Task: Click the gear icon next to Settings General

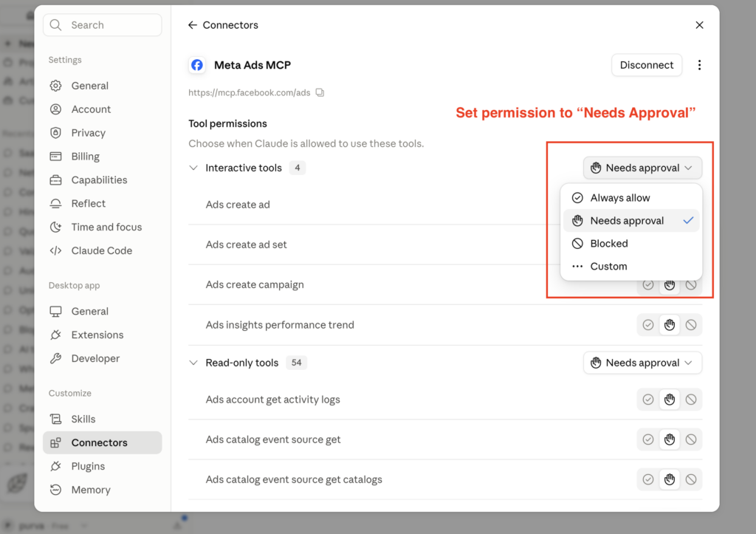Action: tap(56, 86)
